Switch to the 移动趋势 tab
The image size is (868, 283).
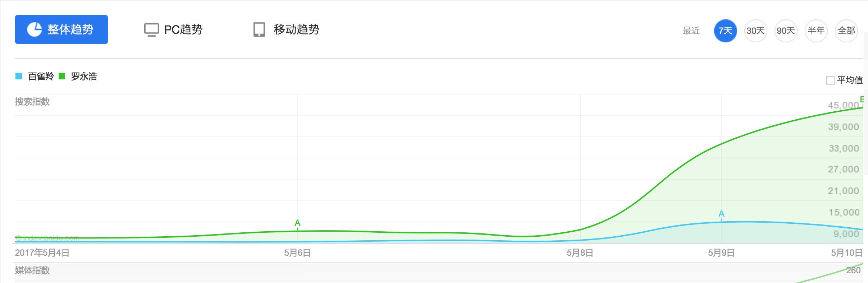pos(296,29)
